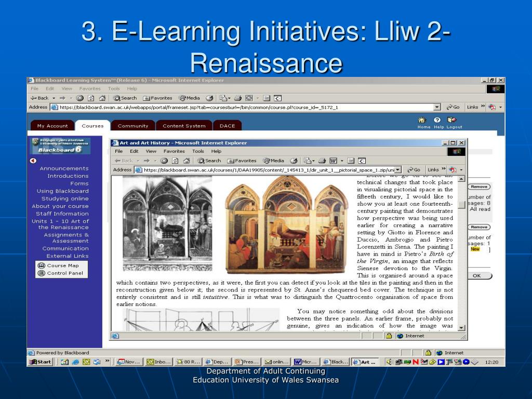Open Favorites in the Blackboard Learning System toolbar

(157, 98)
